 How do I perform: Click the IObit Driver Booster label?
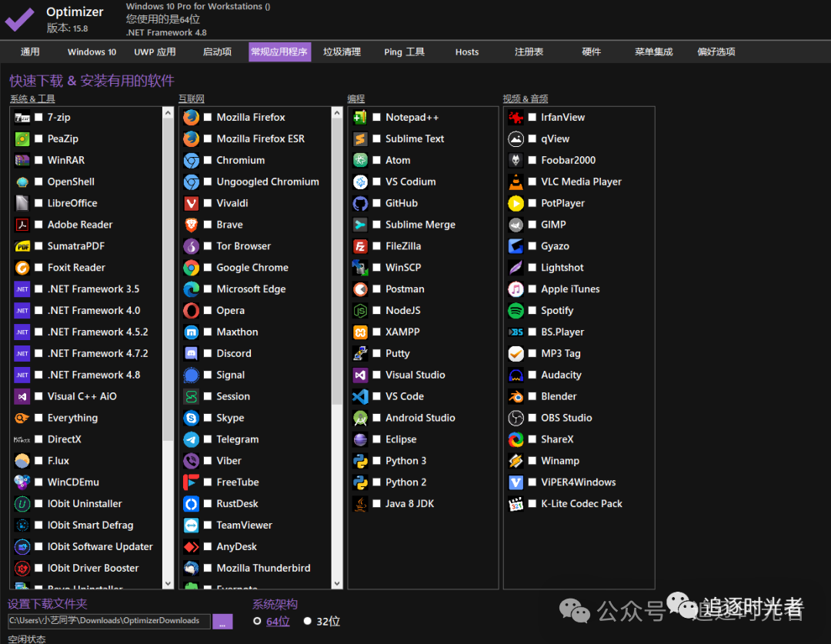point(93,568)
